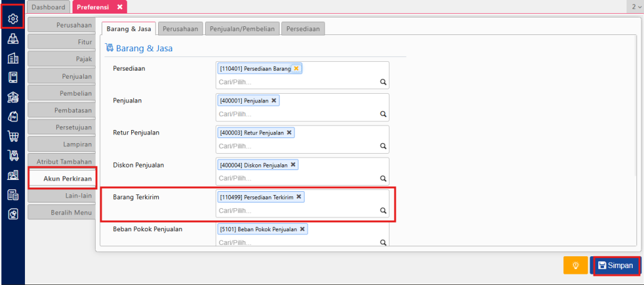Screen dimensions: 644x285
Task: Click search icon in Barang Terkirim field
Action: (383, 211)
